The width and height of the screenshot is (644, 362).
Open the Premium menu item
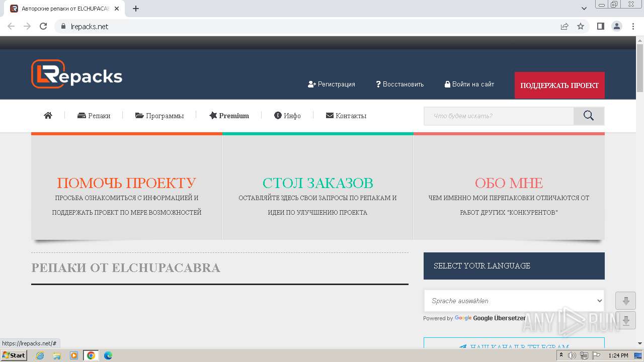click(229, 116)
